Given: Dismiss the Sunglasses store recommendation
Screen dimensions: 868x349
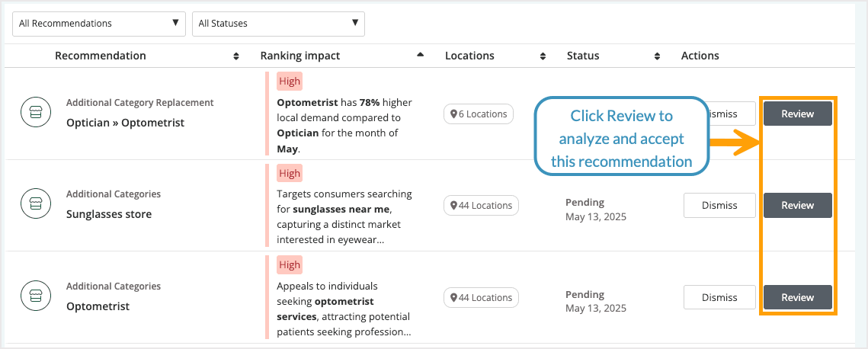Looking at the screenshot, I should pos(719,205).
